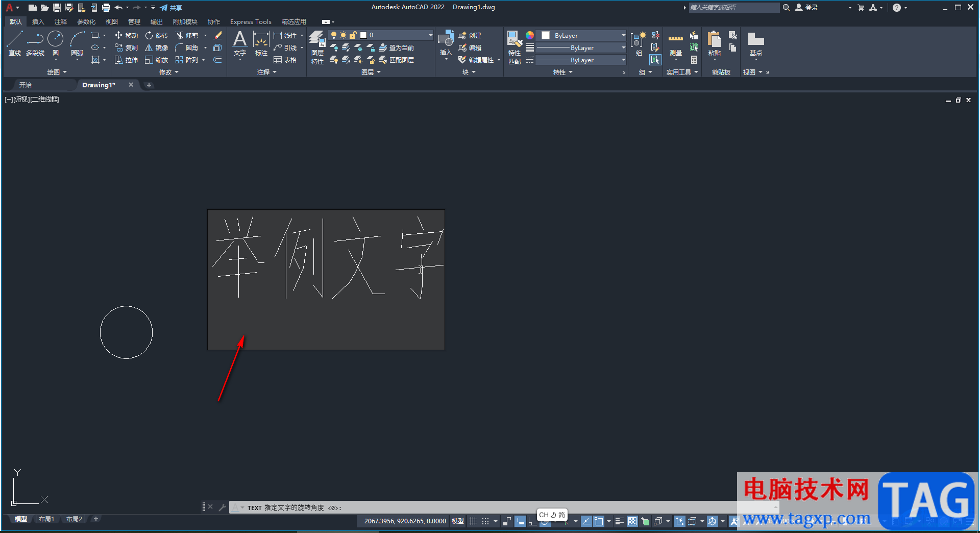
Task: Open the Text (文字) tool
Action: 239,43
